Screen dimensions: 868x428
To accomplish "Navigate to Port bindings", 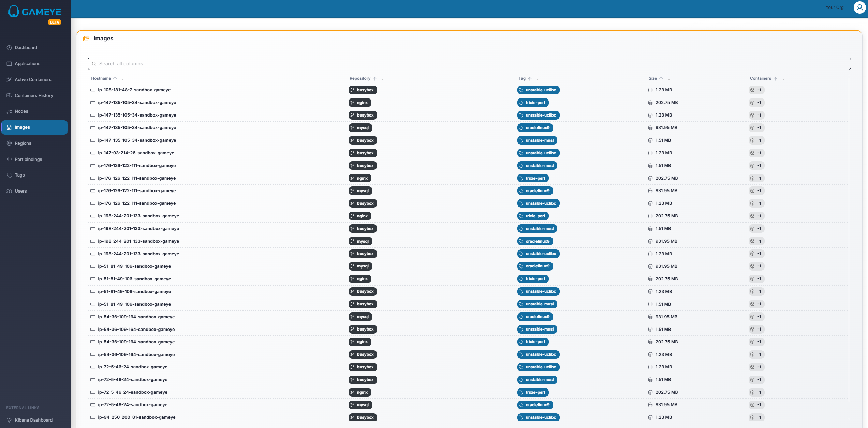I will coord(28,159).
